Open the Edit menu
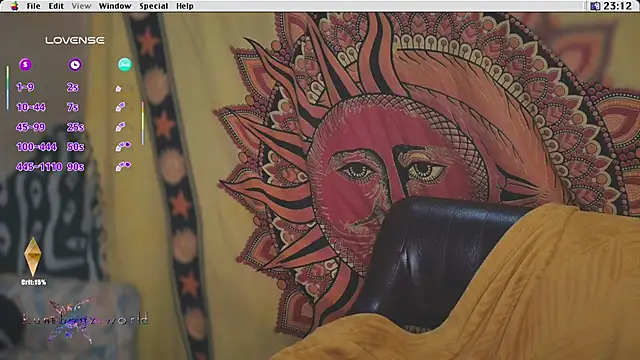The height and width of the screenshot is (360, 640). pyautogui.click(x=56, y=6)
